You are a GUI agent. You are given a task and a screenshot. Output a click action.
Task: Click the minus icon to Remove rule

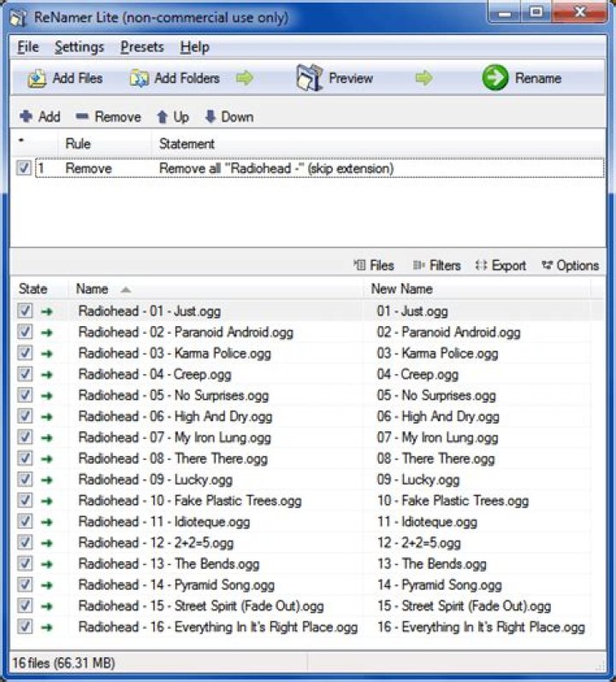(x=82, y=116)
